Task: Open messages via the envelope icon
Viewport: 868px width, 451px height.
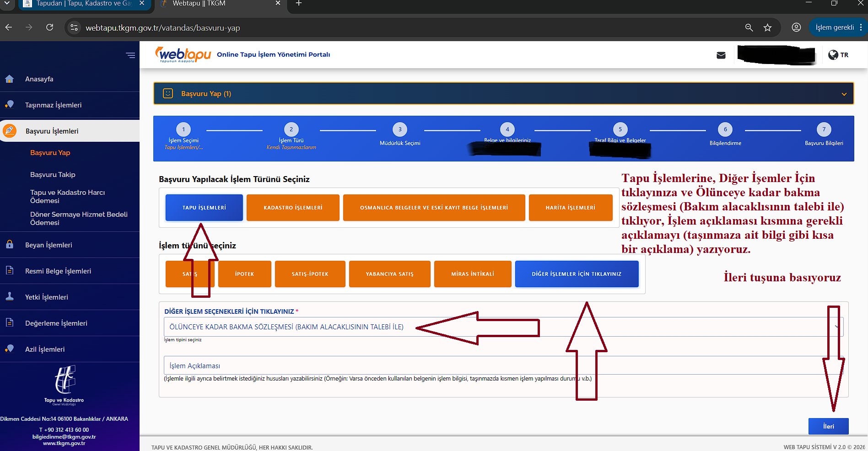Action: click(721, 55)
